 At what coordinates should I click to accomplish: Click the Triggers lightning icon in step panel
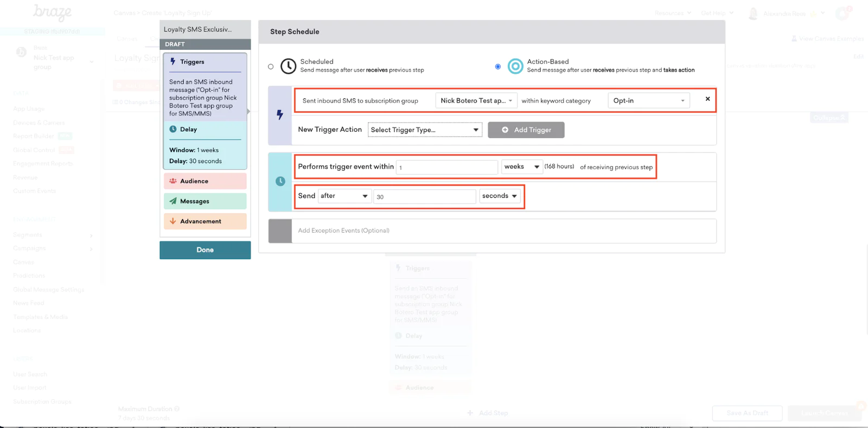173,62
